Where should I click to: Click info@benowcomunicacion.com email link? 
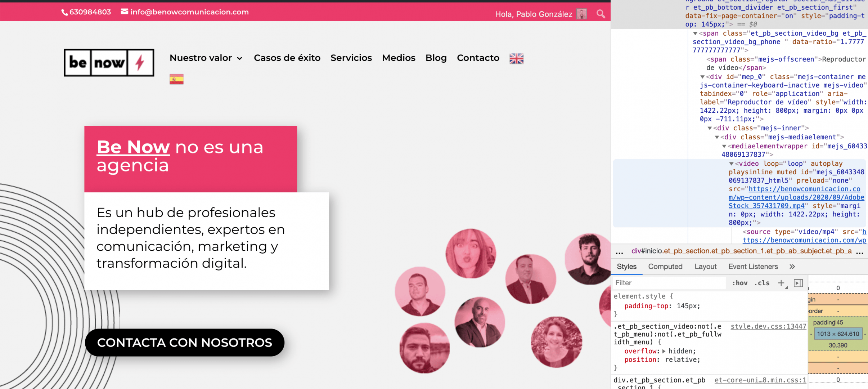coord(189,12)
